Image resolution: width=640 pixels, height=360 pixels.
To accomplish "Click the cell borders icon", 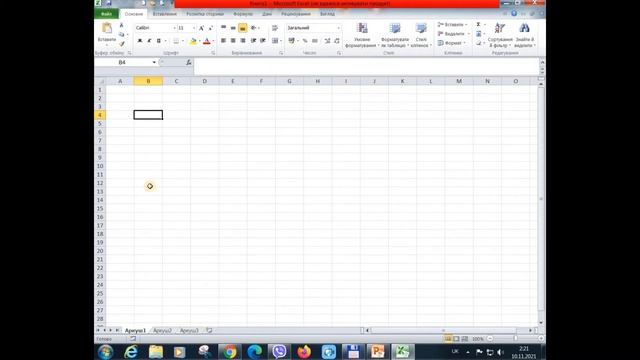I will (x=176, y=41).
